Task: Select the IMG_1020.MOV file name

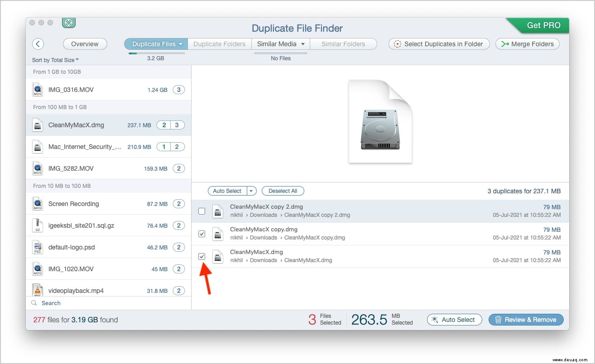Action: 71,269
